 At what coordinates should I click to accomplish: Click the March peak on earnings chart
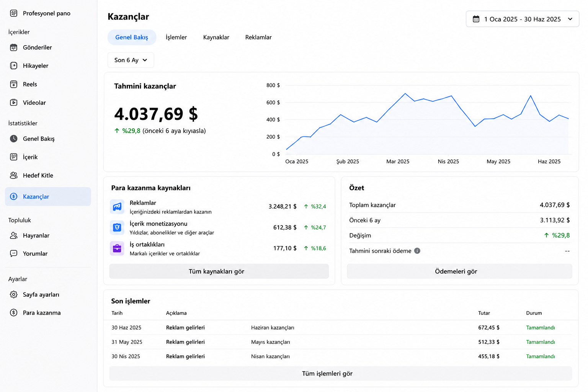[x=405, y=93]
